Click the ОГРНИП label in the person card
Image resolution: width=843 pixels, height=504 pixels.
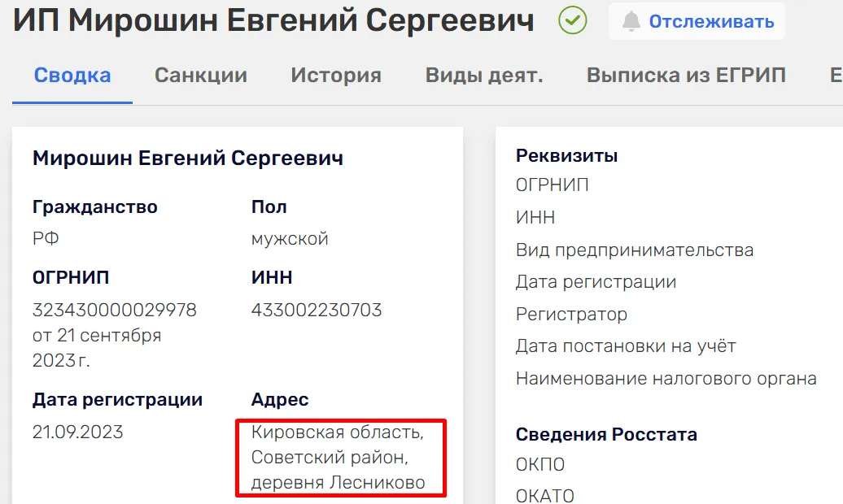pyautogui.click(x=71, y=277)
